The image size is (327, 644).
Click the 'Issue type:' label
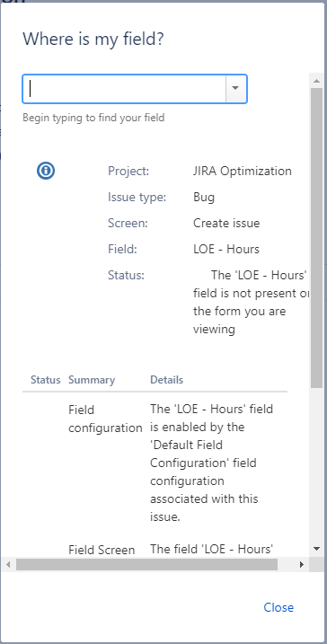(x=137, y=197)
